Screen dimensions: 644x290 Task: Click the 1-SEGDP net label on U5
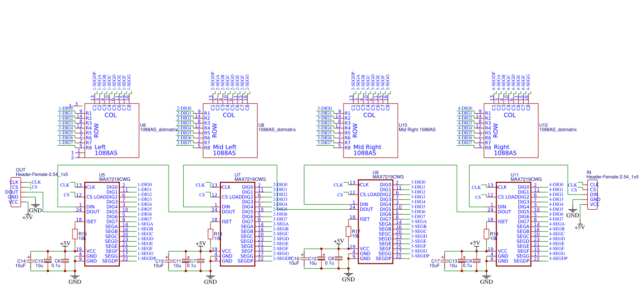[x=147, y=258]
